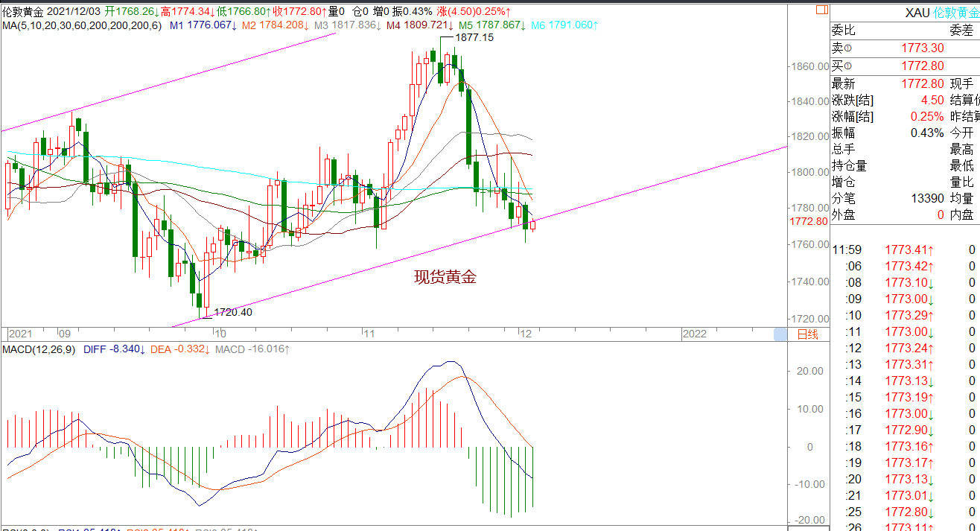
Task: Click the 09 month axis marker
Action: point(63,334)
